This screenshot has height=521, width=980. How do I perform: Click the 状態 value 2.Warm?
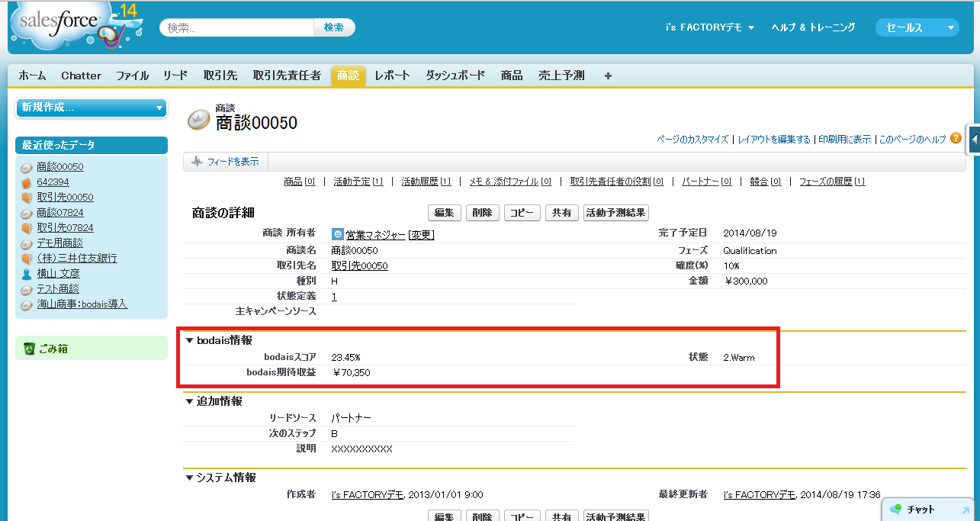[x=739, y=357]
